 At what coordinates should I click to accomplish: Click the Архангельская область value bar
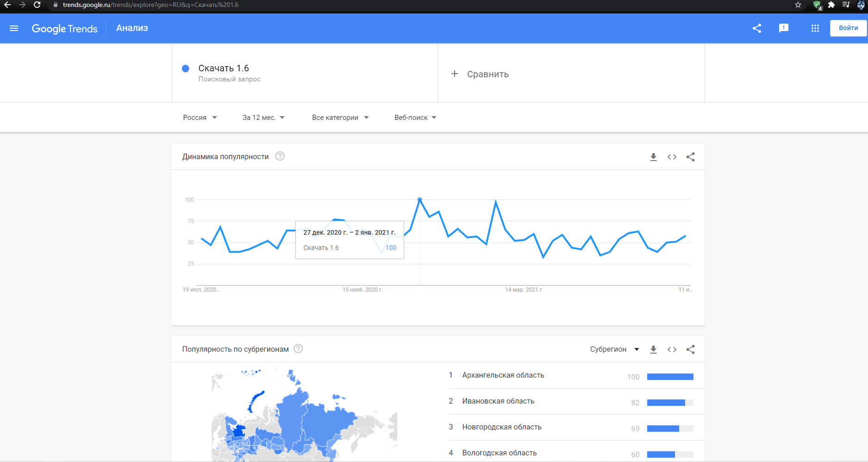point(670,377)
